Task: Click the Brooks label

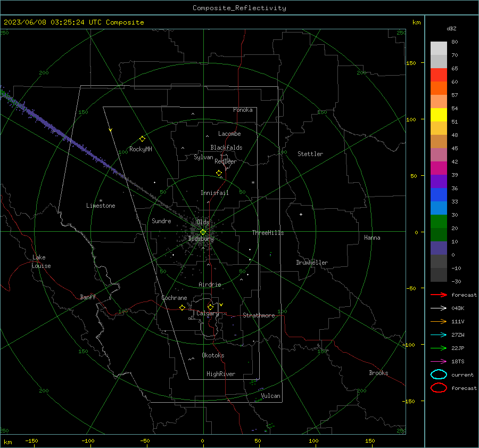Action: (378, 373)
